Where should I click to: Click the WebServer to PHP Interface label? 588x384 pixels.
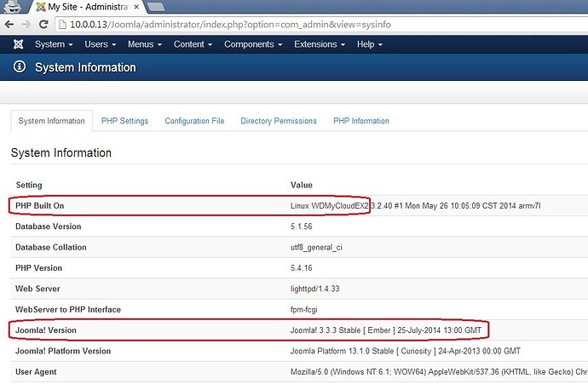(x=68, y=309)
